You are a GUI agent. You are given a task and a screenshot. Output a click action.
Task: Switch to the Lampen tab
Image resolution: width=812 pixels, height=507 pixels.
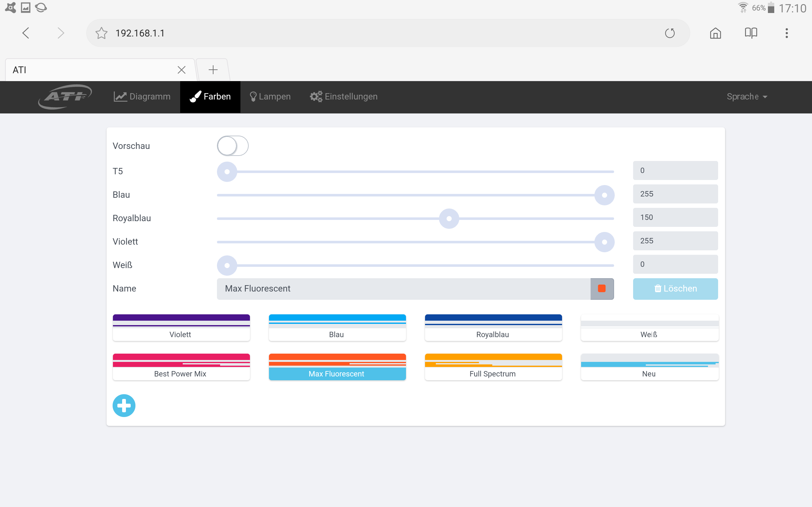click(x=270, y=97)
